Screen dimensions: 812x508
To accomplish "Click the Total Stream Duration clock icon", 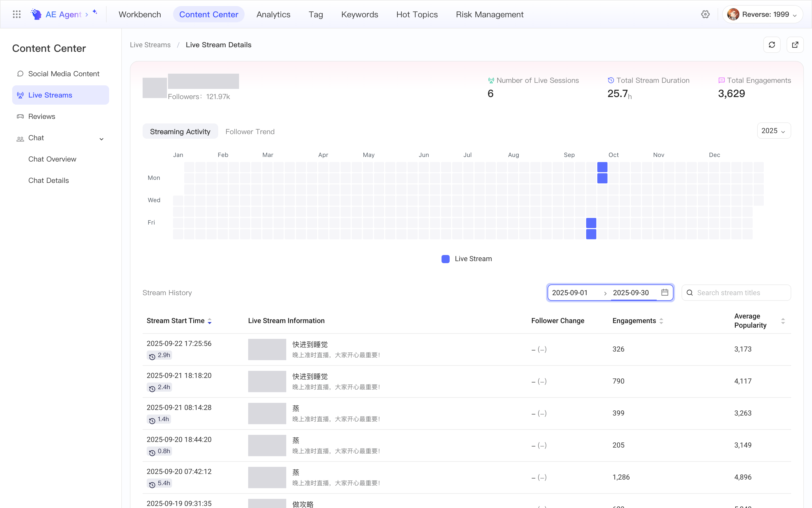I will 611,80.
